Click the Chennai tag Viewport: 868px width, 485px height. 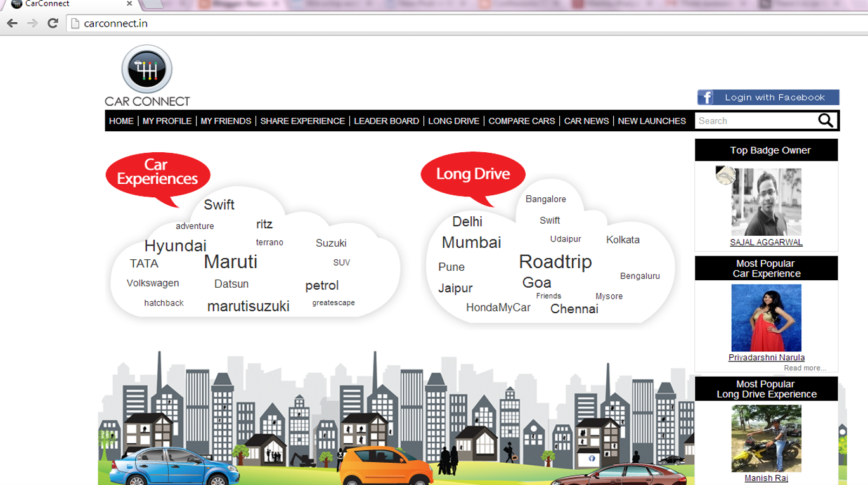click(x=574, y=309)
